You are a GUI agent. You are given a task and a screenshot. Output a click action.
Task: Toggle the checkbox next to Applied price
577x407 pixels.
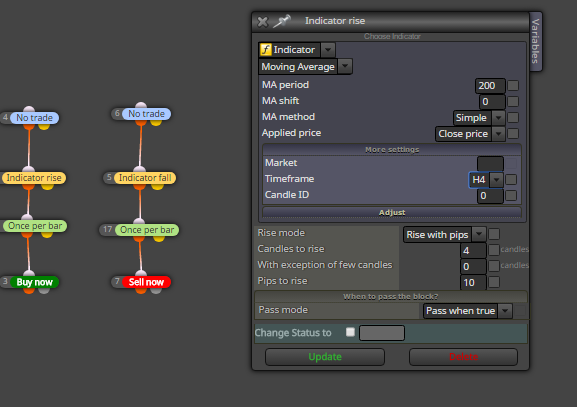click(x=513, y=134)
